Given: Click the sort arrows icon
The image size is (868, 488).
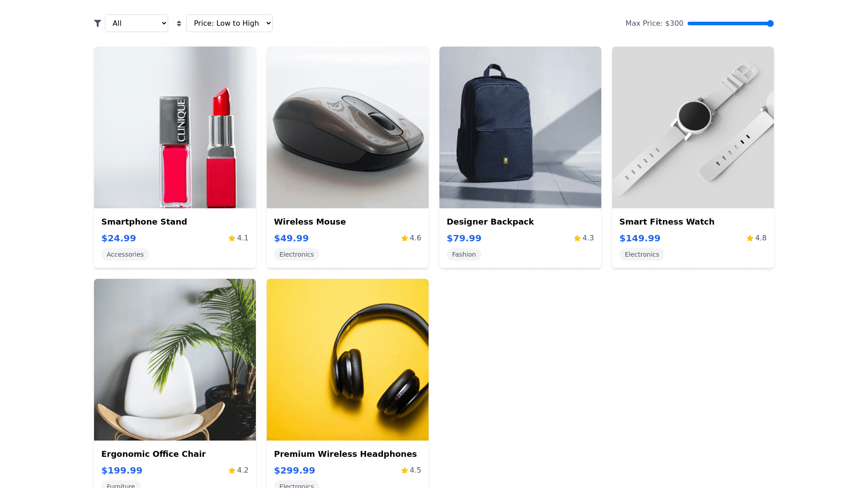Looking at the screenshot, I should (179, 23).
